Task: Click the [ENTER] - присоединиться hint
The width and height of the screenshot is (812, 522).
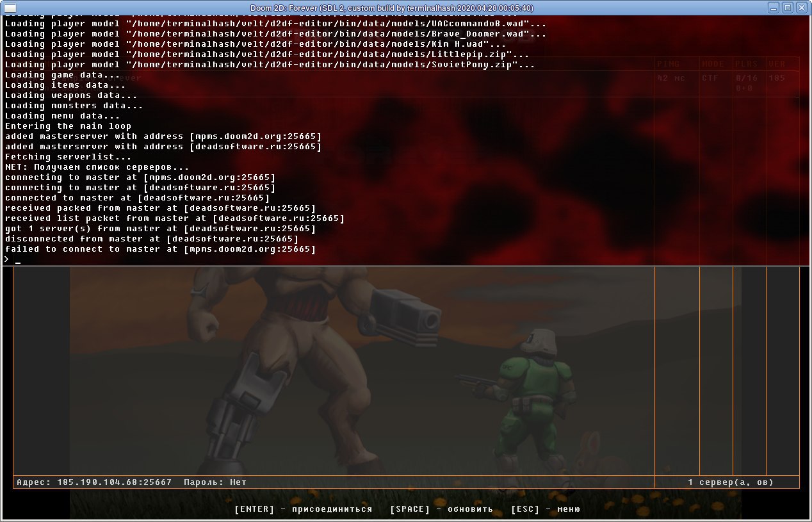Action: 304,509
